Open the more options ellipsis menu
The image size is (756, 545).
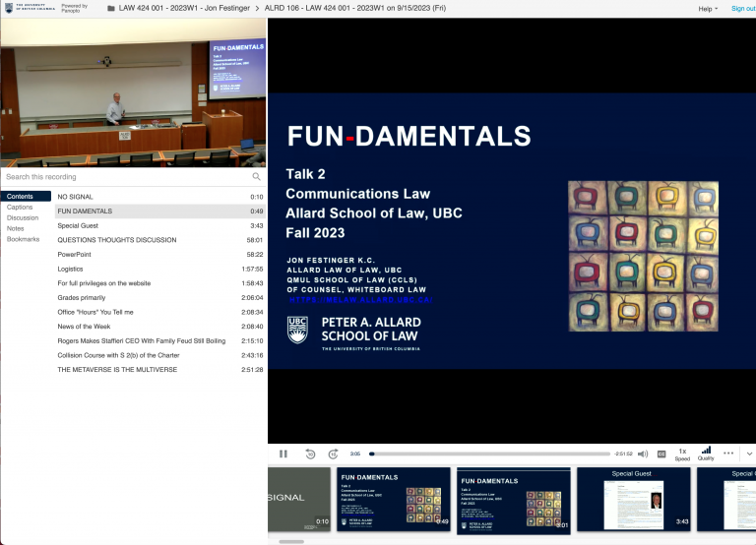click(x=728, y=453)
